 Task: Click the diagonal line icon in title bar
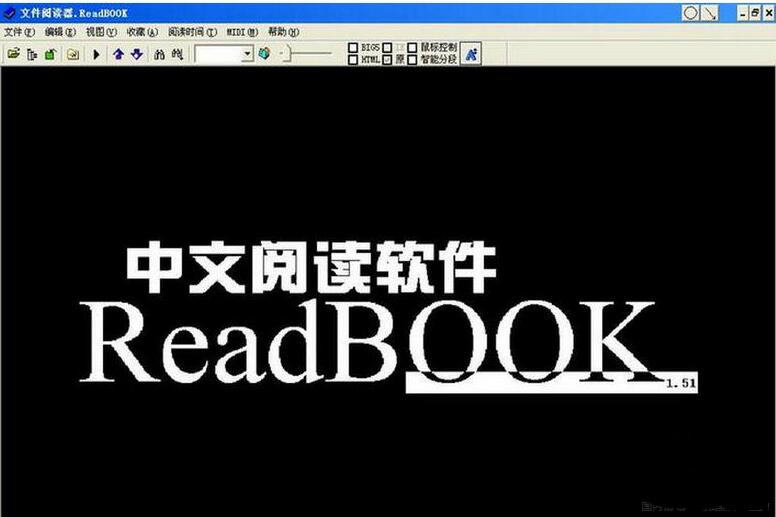(710, 13)
